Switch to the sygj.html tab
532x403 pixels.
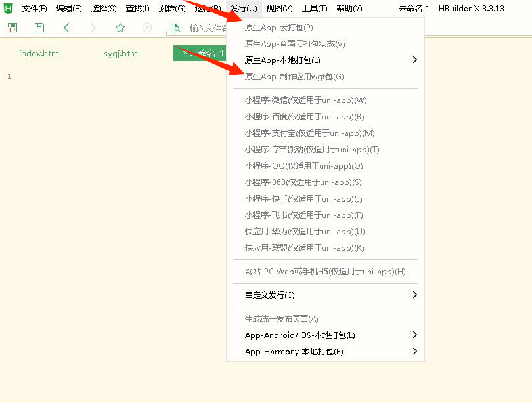pos(122,53)
